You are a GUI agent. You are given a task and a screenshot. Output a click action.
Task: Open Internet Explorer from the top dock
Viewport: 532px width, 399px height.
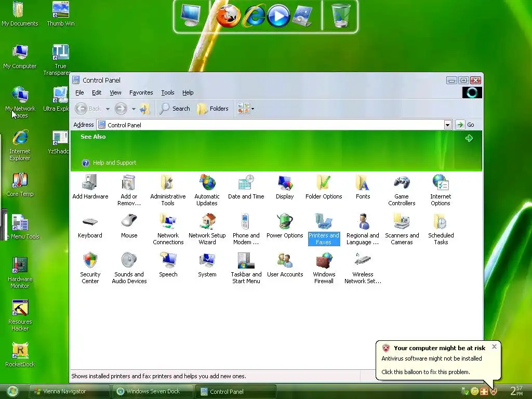pos(254,16)
